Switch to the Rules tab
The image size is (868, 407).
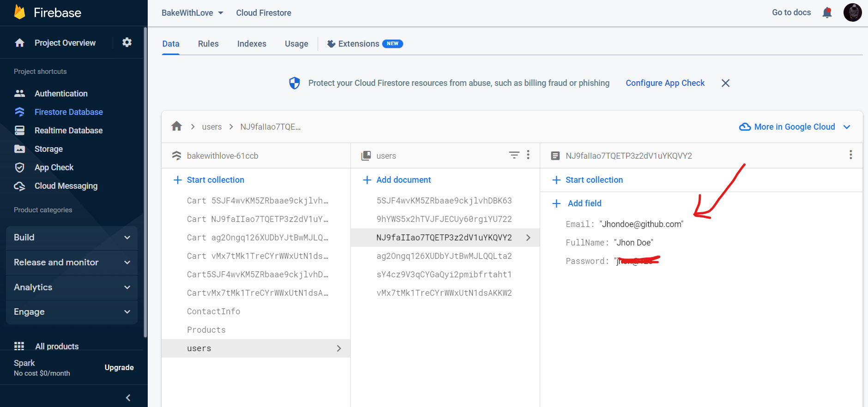[208, 44]
